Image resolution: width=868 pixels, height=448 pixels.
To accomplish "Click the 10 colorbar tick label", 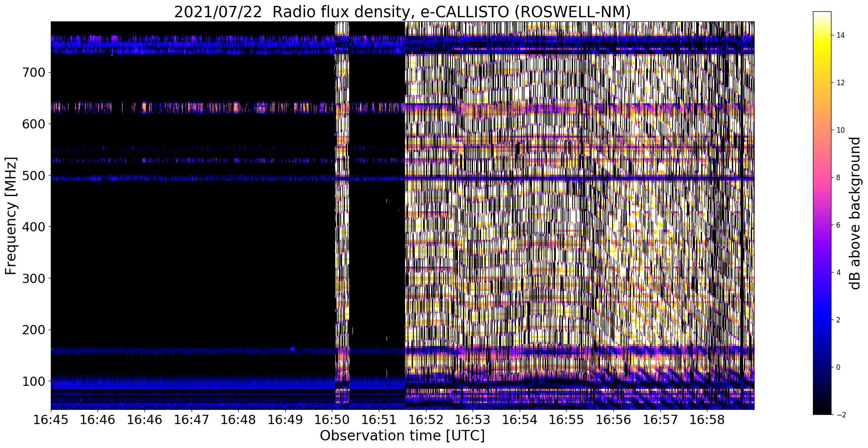I will pos(840,130).
